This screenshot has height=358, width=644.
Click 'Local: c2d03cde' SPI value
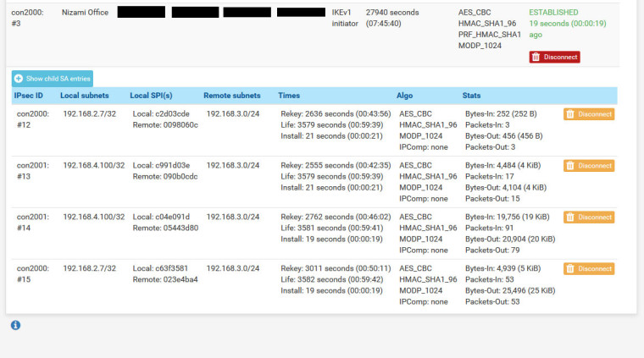161,114
